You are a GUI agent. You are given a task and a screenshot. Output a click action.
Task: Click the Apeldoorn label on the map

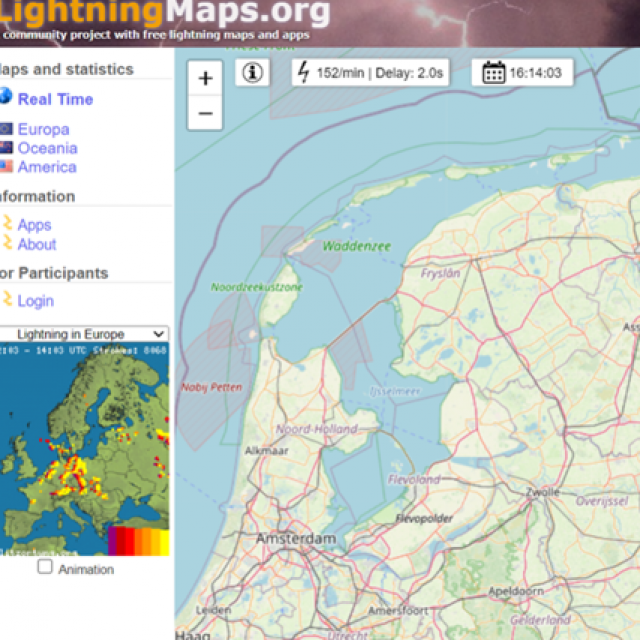(x=516, y=591)
